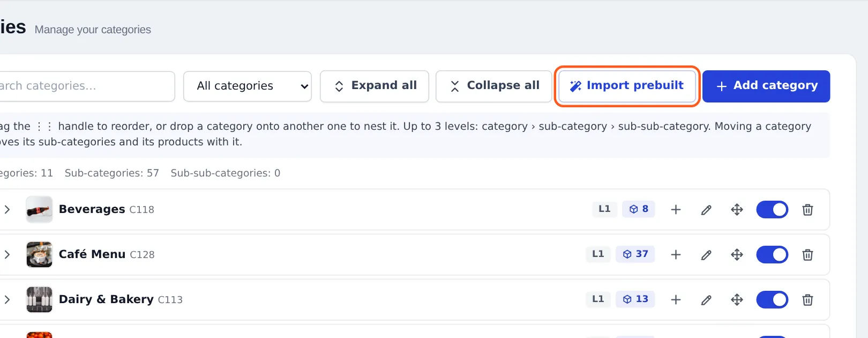Disable the Beverages category toggle
Image resolution: width=868 pixels, height=338 pixels.
click(772, 210)
